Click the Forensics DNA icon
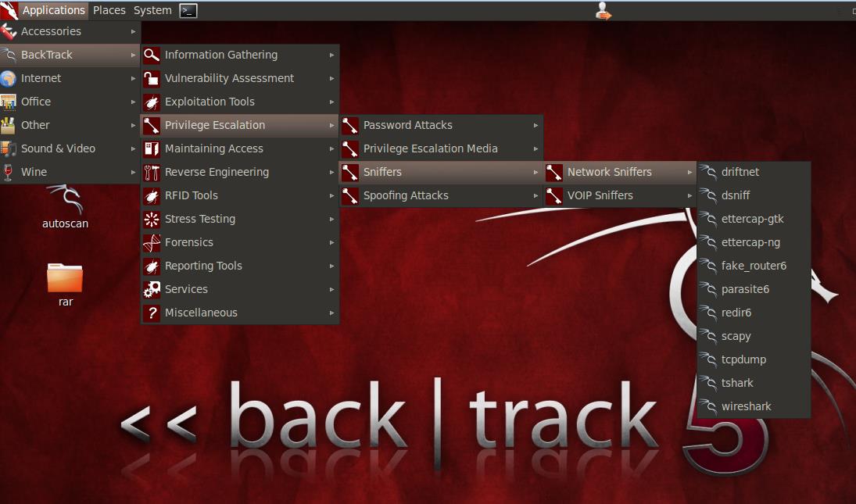The height and width of the screenshot is (504, 856). pos(151,243)
